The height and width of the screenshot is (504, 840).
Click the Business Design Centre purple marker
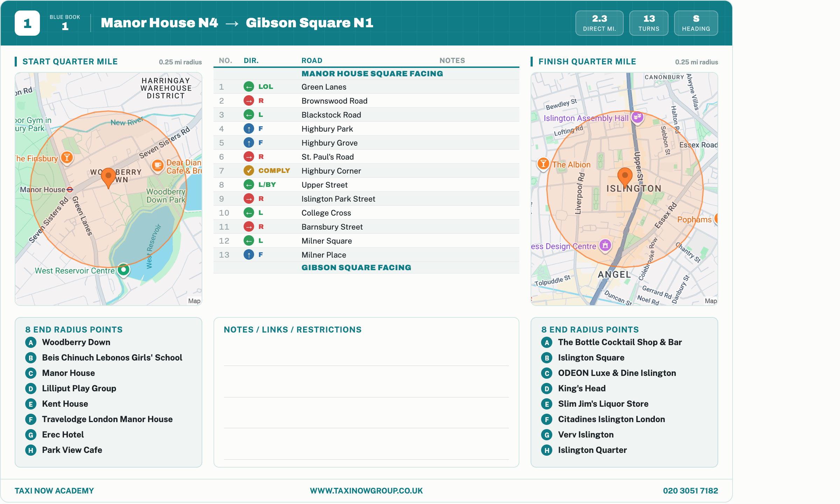(x=605, y=245)
